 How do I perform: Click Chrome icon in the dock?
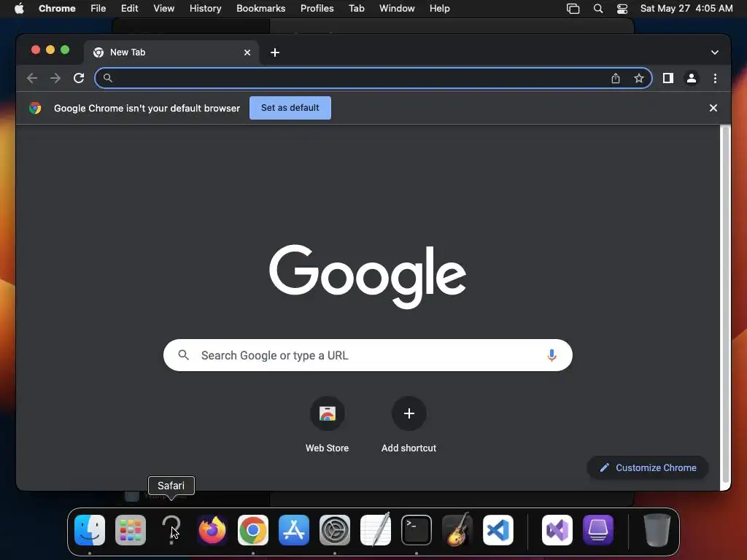click(253, 530)
